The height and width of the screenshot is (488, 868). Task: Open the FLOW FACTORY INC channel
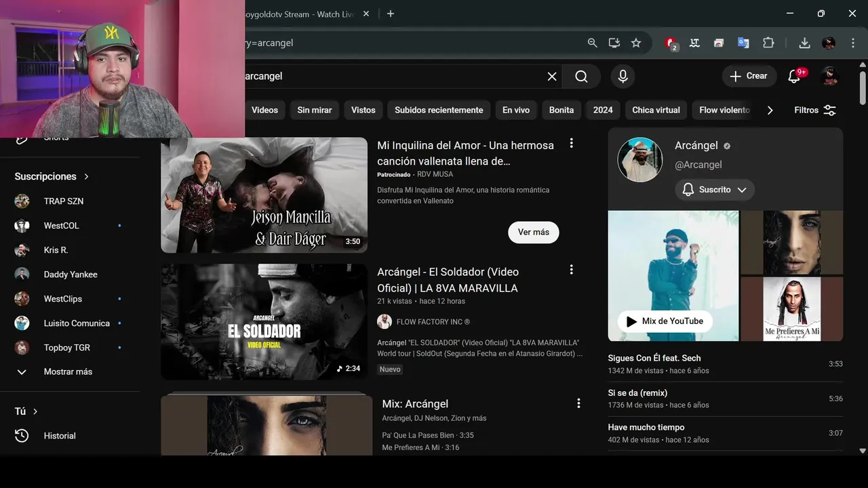433,322
